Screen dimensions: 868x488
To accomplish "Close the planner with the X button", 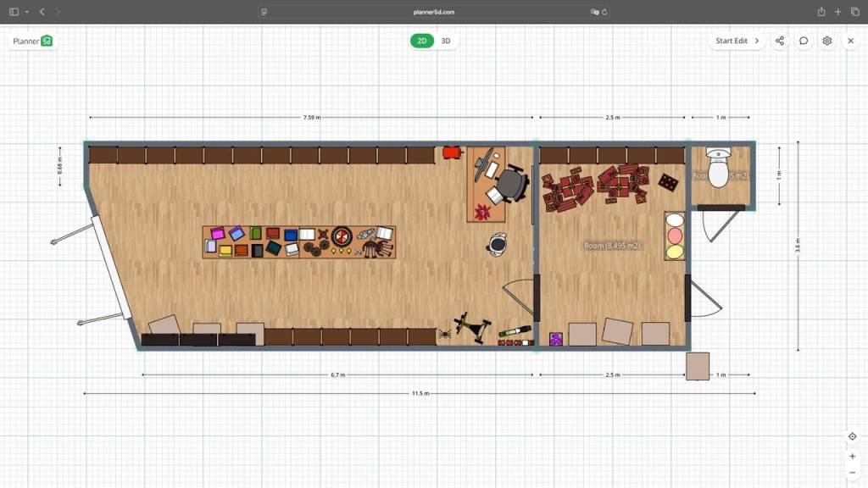I will coord(850,41).
